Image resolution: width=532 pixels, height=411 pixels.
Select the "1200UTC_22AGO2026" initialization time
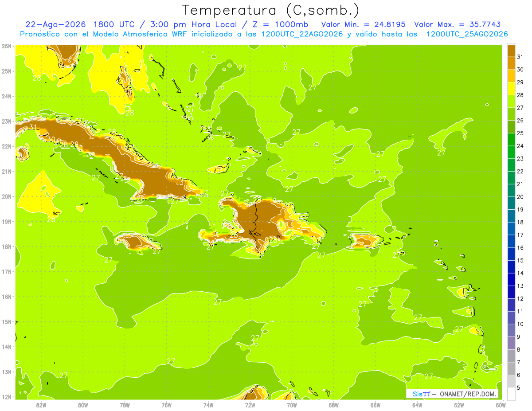301,34
